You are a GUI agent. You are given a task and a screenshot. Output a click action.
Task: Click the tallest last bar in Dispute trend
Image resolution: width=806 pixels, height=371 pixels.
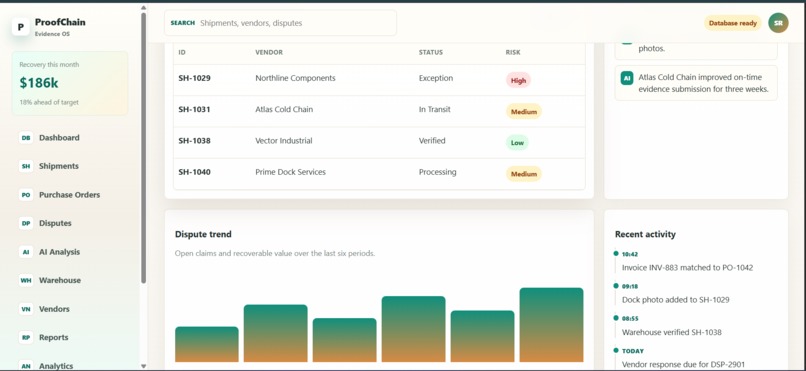click(x=551, y=325)
